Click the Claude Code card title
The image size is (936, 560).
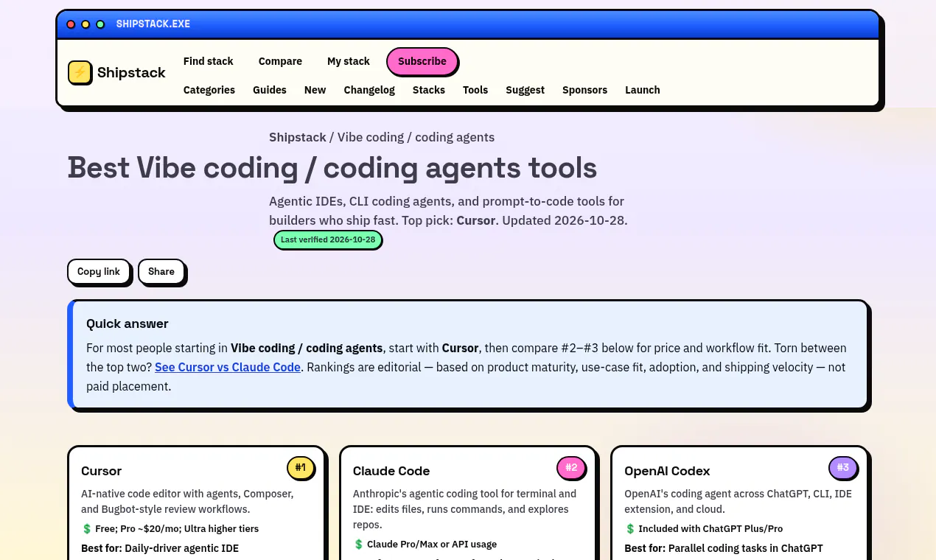point(391,471)
